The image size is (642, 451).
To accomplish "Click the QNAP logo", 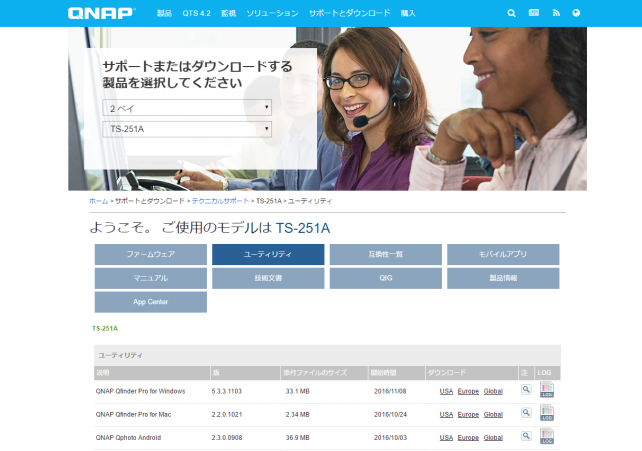I will tap(101, 13).
